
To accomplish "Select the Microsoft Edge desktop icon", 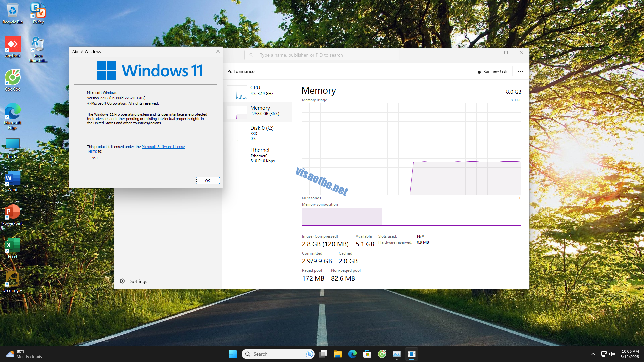I will [x=13, y=117].
